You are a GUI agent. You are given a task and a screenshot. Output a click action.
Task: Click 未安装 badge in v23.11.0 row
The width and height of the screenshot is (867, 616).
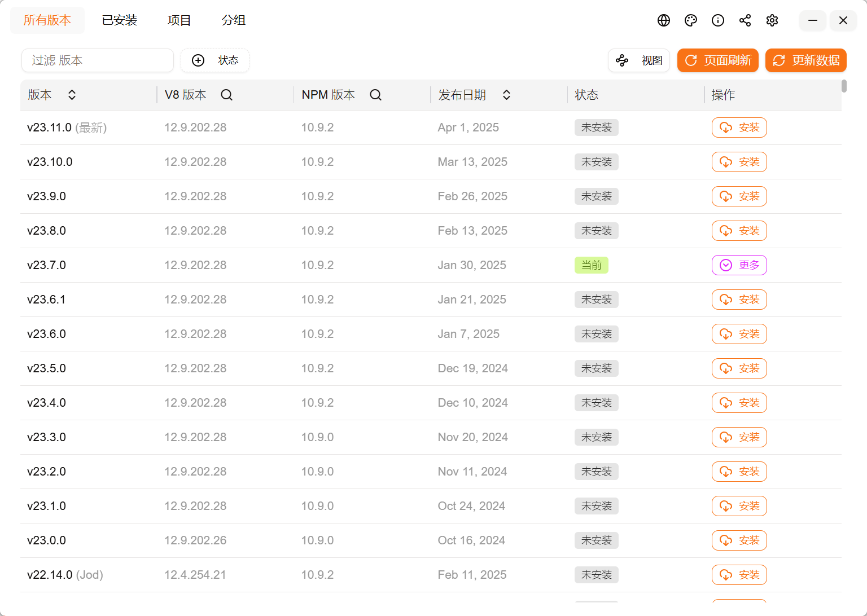point(597,127)
